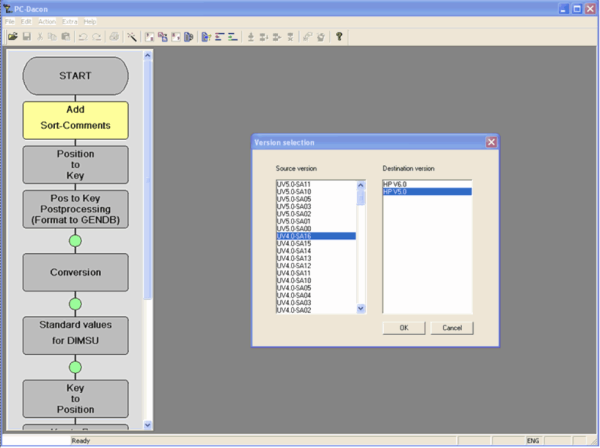
Task: Select source version UV4.0-SA05
Action: pos(316,288)
